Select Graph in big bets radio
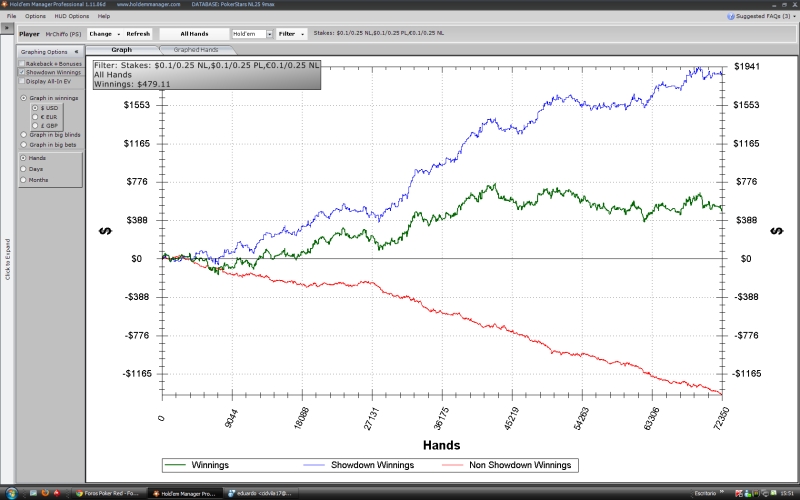 coord(23,145)
